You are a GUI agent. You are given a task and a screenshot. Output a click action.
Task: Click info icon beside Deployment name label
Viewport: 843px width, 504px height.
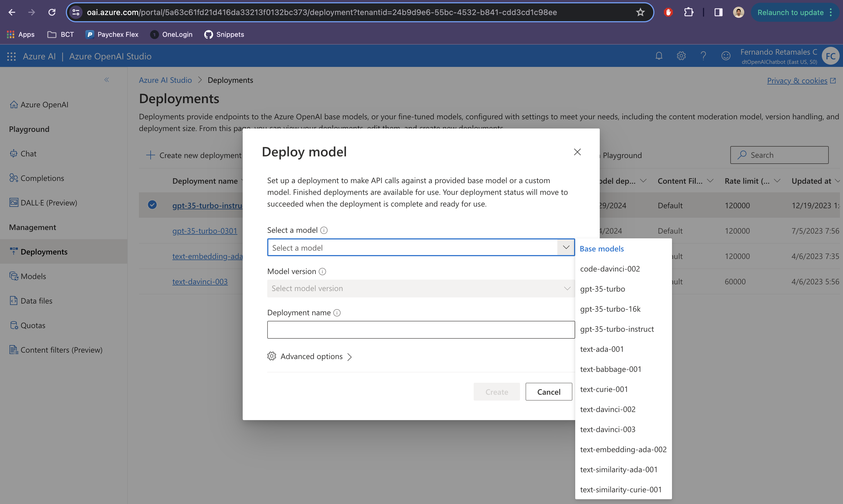(337, 313)
